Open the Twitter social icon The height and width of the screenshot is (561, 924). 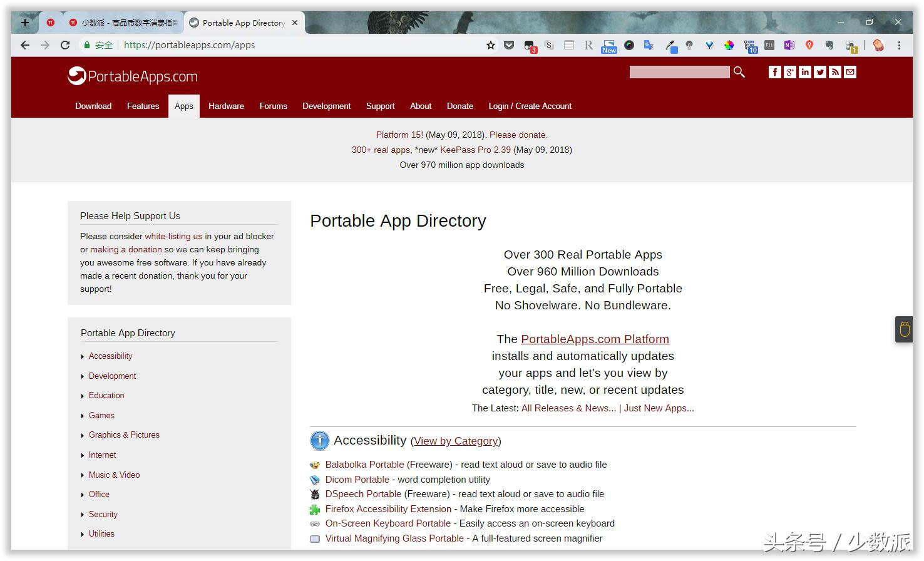pyautogui.click(x=820, y=72)
